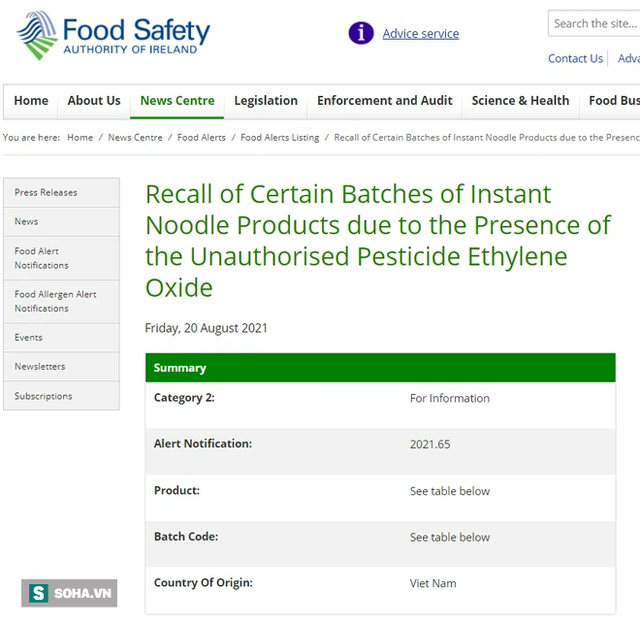Open the Legislation menu tab

pyautogui.click(x=266, y=101)
